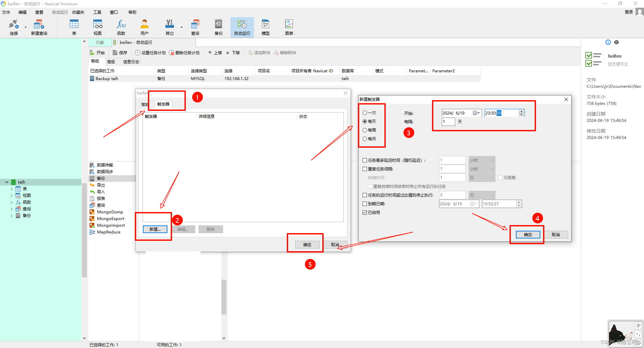Open the Others (其它) toolbar icon
The height and width of the screenshot is (348, 644).
(x=170, y=27)
